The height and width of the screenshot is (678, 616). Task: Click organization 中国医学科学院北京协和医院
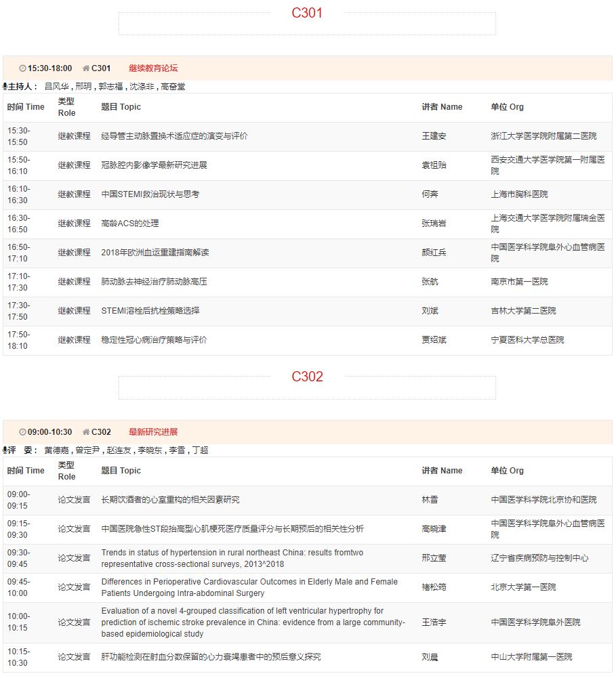(x=543, y=499)
